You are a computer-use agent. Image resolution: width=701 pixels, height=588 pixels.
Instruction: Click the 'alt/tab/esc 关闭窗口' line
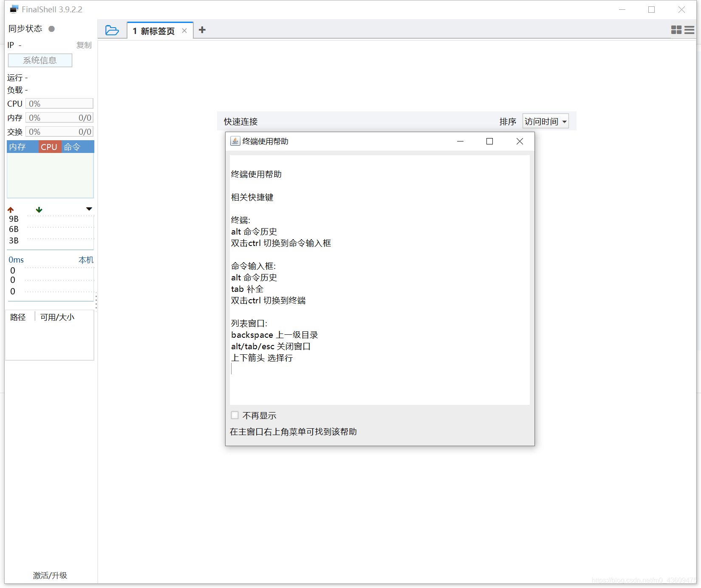(271, 346)
